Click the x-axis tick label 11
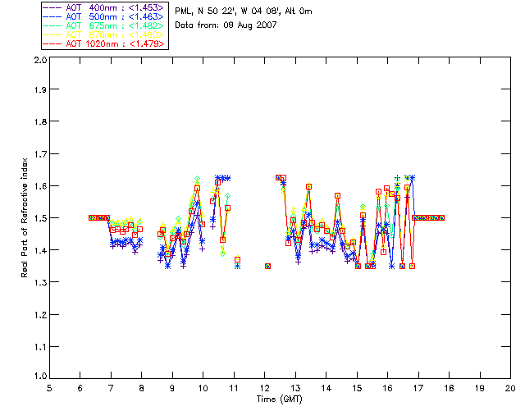This screenshot has width=525, height=420. pyautogui.click(x=234, y=388)
